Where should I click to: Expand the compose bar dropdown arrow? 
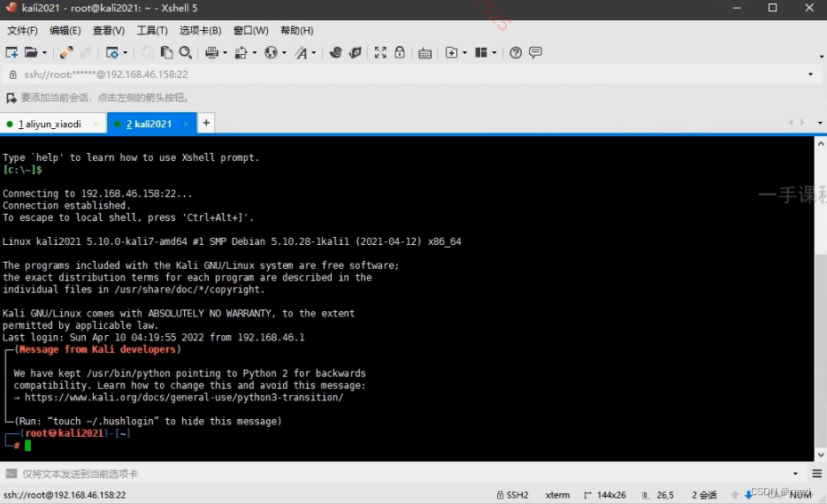pos(795,474)
